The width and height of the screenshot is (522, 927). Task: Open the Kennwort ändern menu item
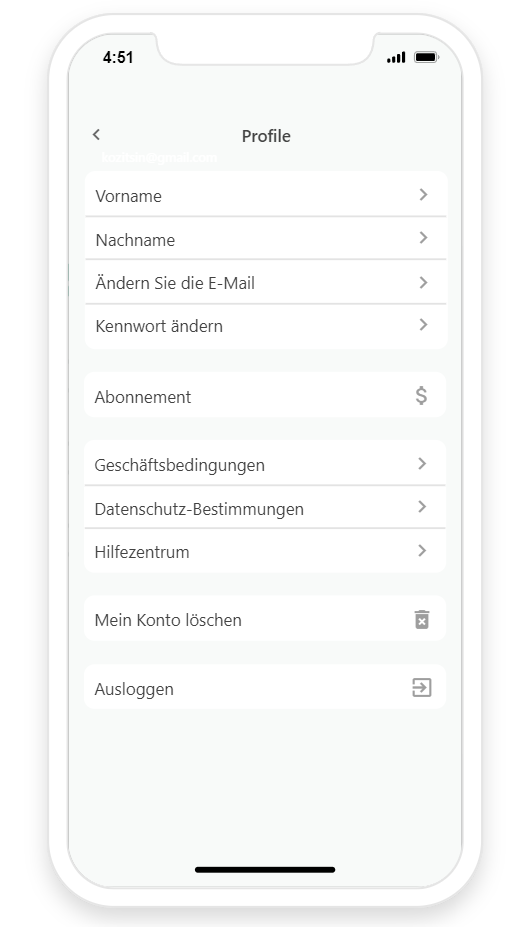click(265, 326)
